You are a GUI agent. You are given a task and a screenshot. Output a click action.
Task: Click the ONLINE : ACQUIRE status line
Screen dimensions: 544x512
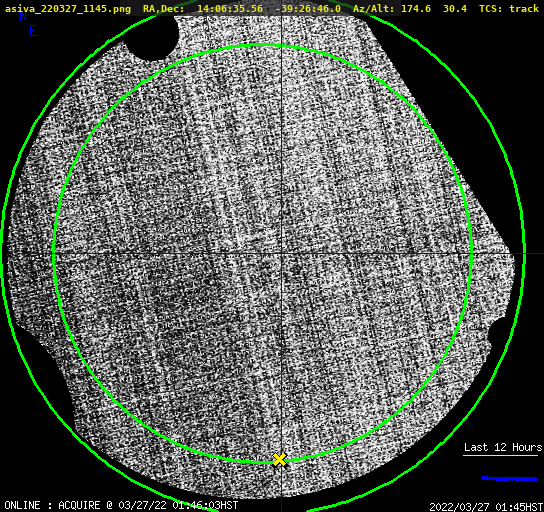click(x=121, y=505)
